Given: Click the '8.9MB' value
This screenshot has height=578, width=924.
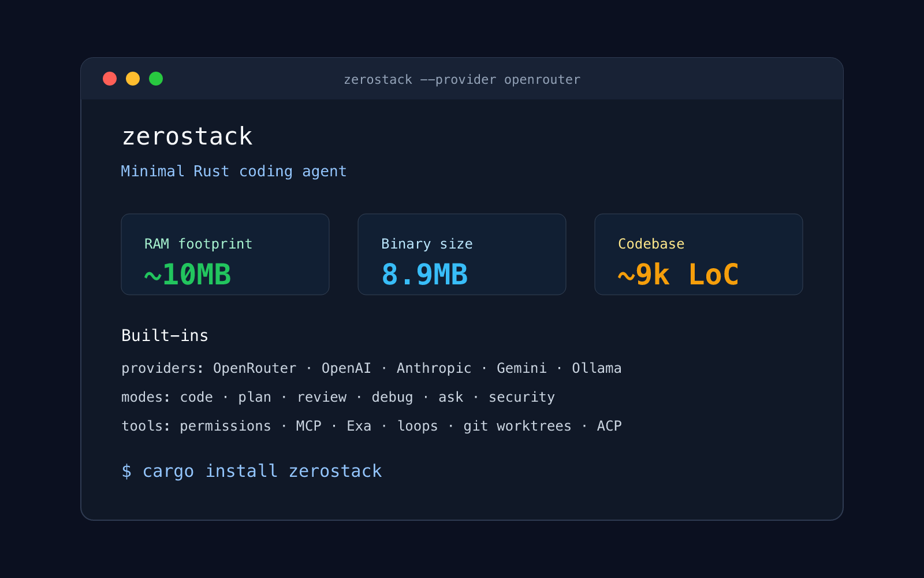Looking at the screenshot, I should pos(424,275).
